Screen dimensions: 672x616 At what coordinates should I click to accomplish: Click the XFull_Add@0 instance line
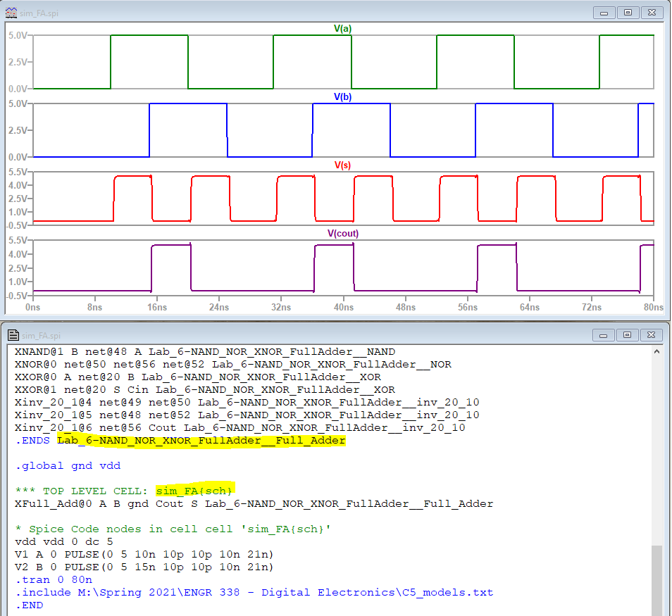click(254, 504)
